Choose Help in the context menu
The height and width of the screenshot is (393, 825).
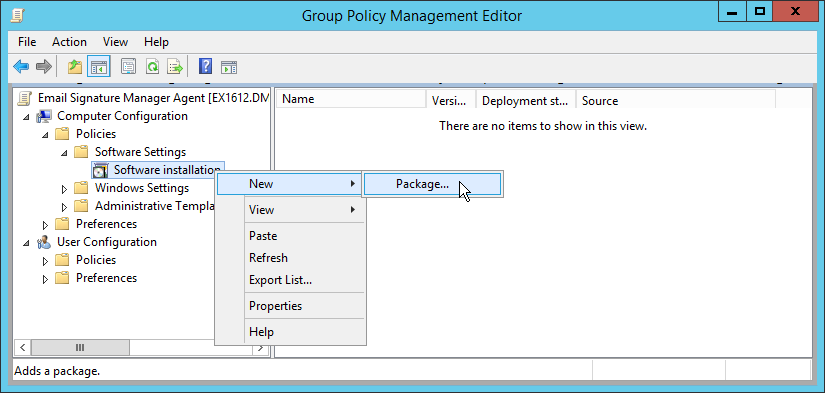289,332
